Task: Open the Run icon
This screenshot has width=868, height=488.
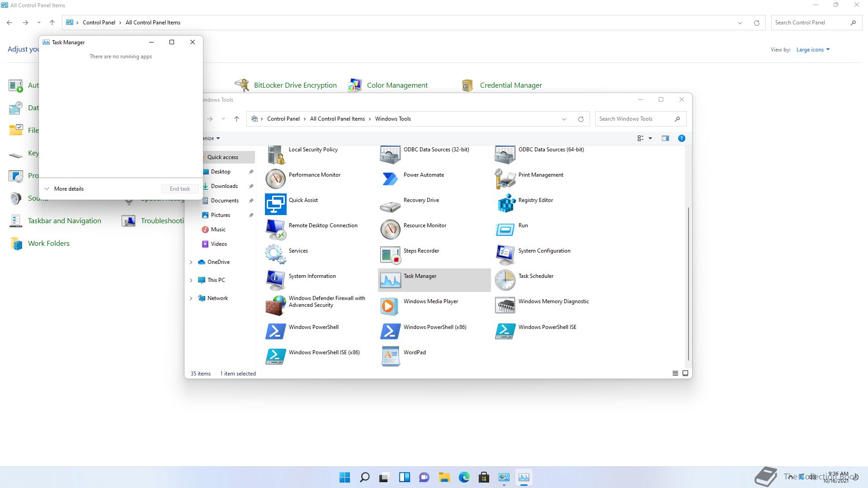Action: [505, 230]
